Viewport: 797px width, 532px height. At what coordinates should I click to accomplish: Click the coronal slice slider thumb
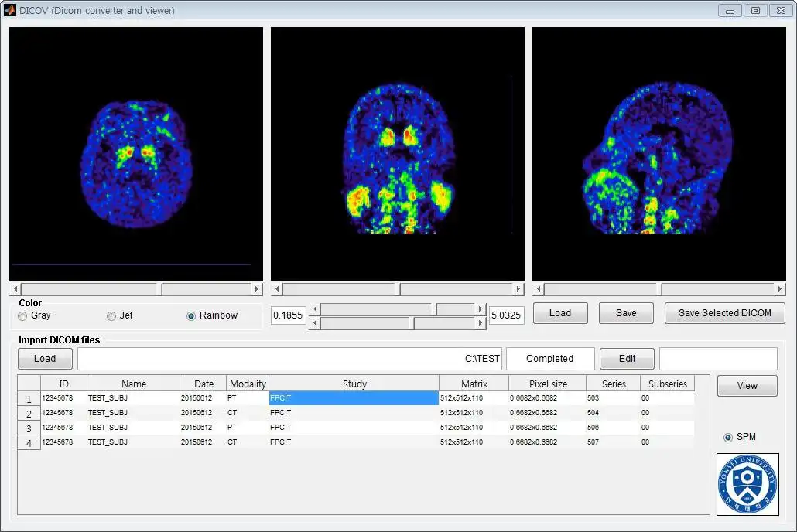[x=398, y=289]
